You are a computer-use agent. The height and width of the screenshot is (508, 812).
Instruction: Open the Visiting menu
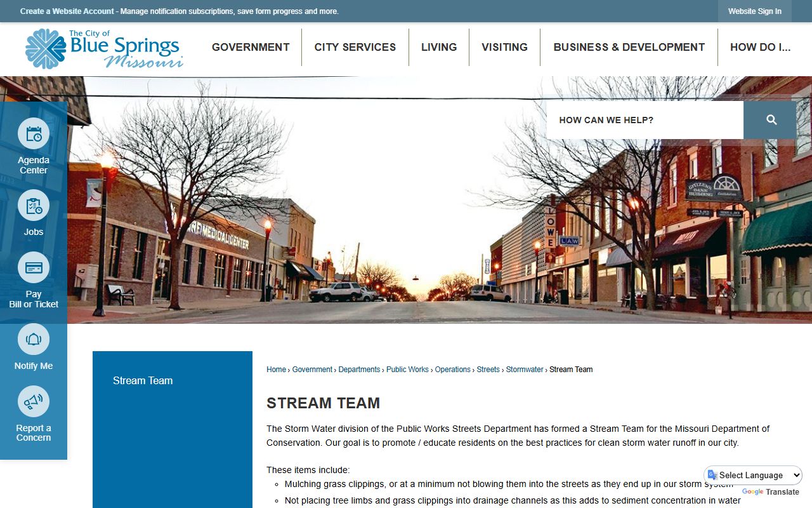504,47
